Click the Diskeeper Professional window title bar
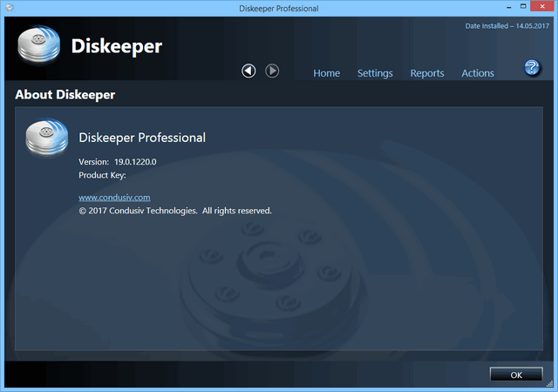This screenshot has height=392, width=558. click(279, 9)
